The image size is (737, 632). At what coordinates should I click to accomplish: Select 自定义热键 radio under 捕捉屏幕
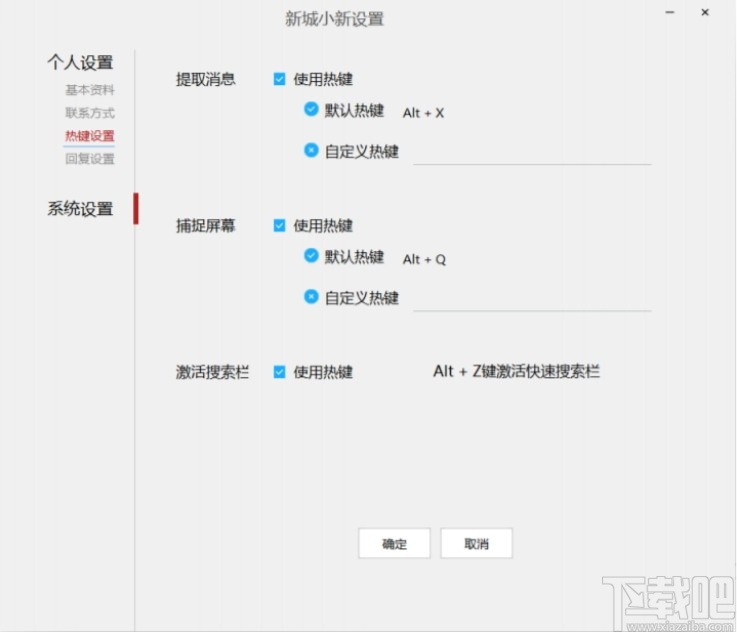pyautogui.click(x=311, y=296)
